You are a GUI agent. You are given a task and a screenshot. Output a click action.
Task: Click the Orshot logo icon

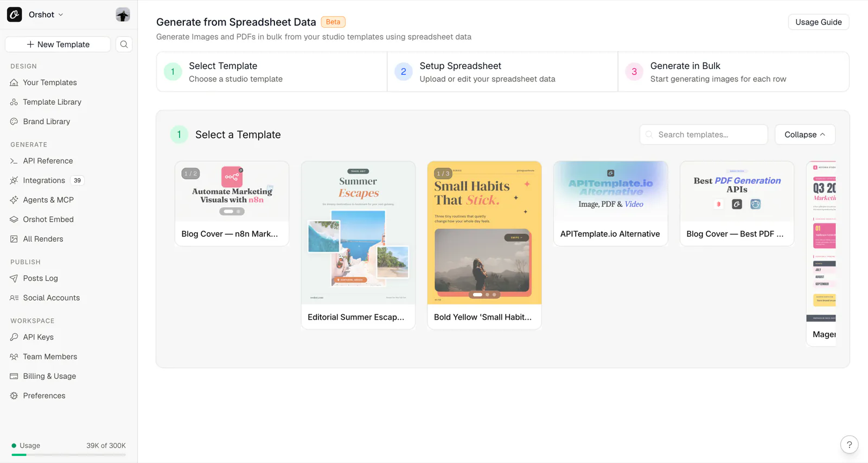click(x=15, y=15)
